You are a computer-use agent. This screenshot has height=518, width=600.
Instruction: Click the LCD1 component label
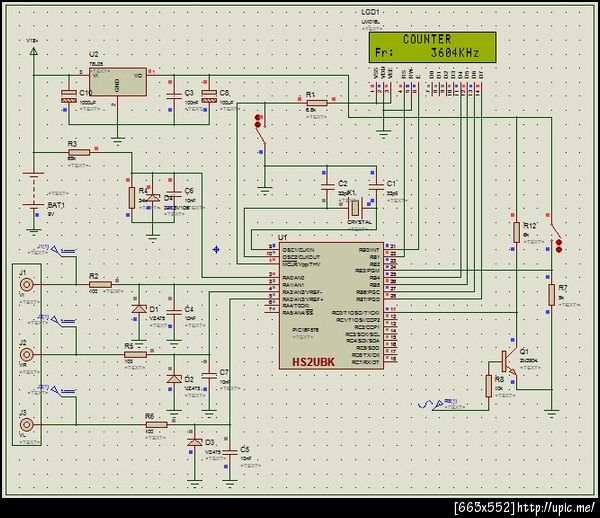[370, 12]
